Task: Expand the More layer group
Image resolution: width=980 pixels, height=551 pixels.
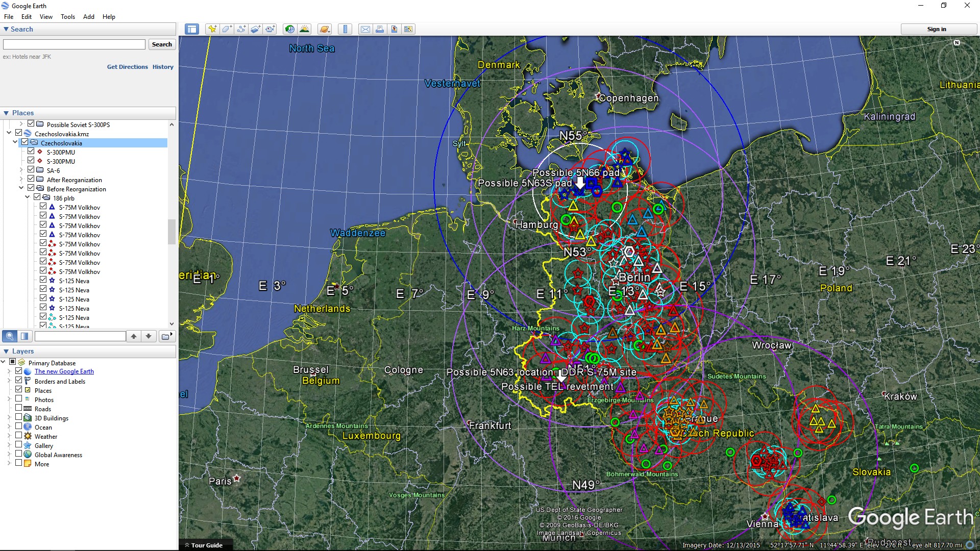Action: click(9, 464)
